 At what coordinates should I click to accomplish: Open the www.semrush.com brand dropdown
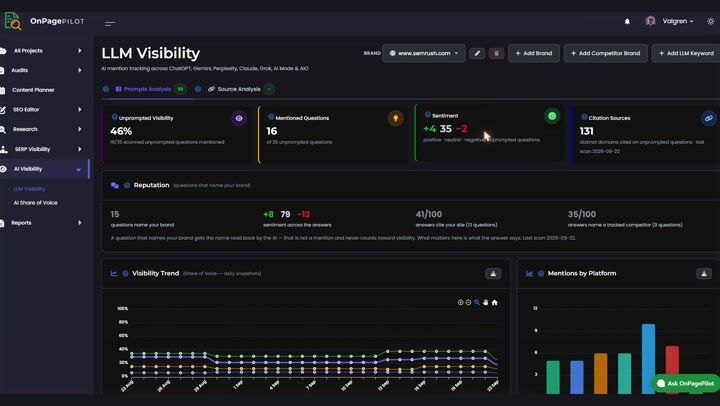(423, 53)
